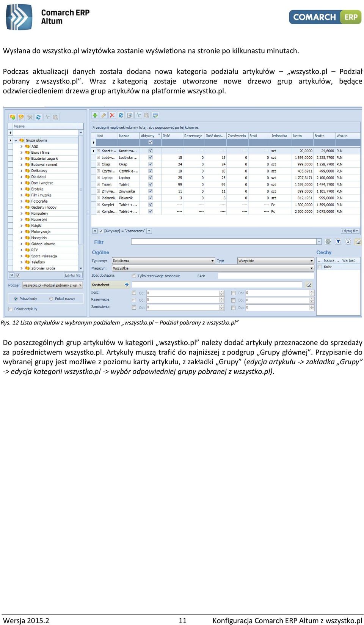Toggle the Kolor checkbox in Cechy

pyautogui.click(x=319, y=267)
